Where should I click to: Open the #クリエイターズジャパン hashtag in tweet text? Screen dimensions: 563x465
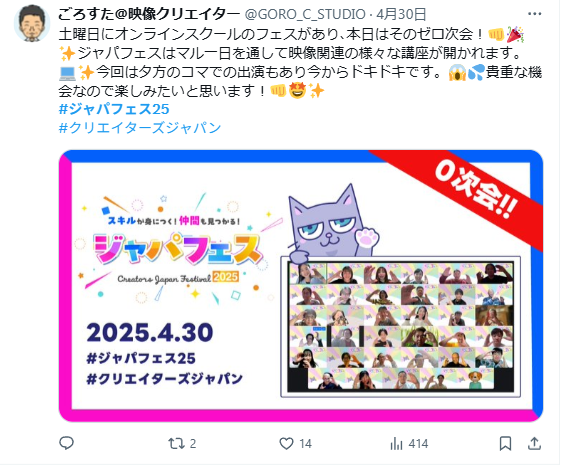click(140, 127)
